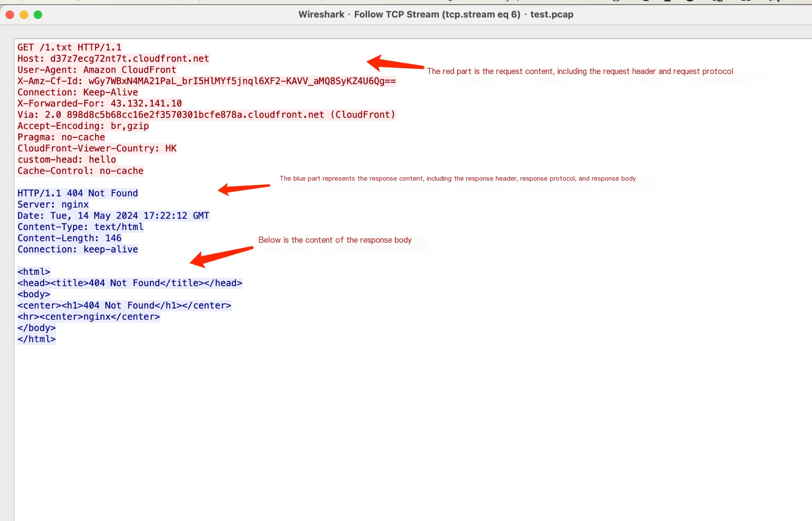Viewport: 812px width, 521px height.
Task: Click the opening <body> tag line
Action: [x=34, y=294]
